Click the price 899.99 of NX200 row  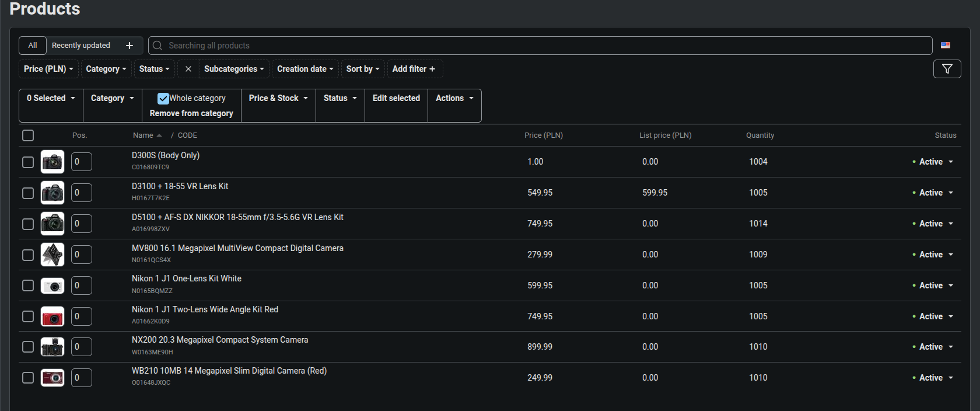click(540, 347)
